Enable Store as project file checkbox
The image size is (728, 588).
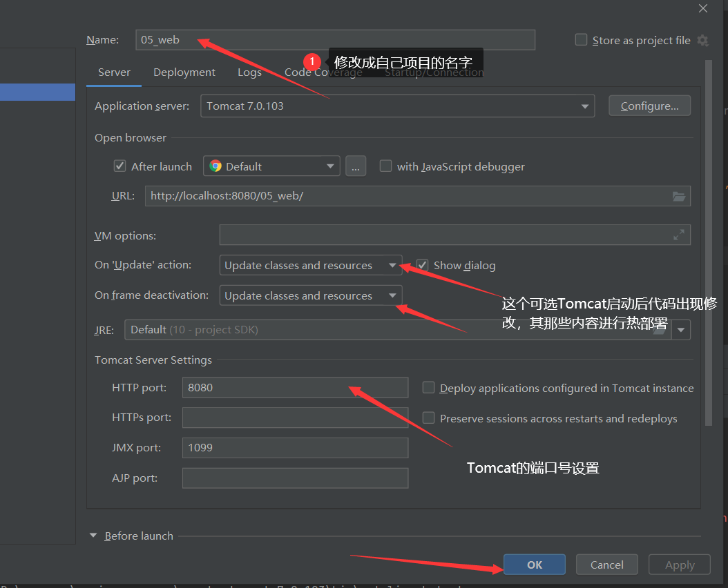(581, 40)
